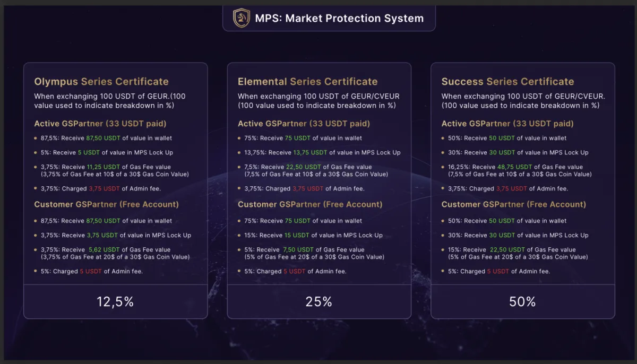The width and height of the screenshot is (637, 364).
Task: Click Active GSPartner heading in Olympus card
Action: 100,124
